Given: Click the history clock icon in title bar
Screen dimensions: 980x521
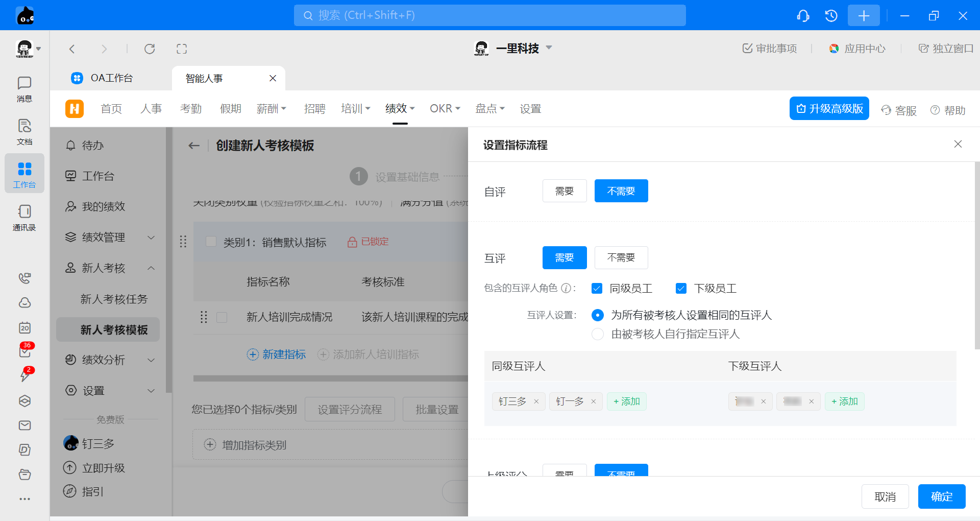Looking at the screenshot, I should (831, 16).
